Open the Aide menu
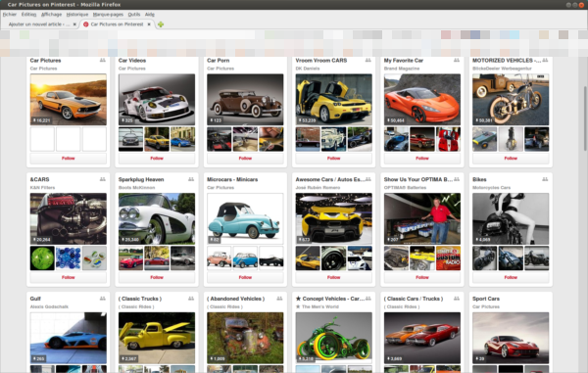Viewport: 588px width, 373px height. click(150, 15)
